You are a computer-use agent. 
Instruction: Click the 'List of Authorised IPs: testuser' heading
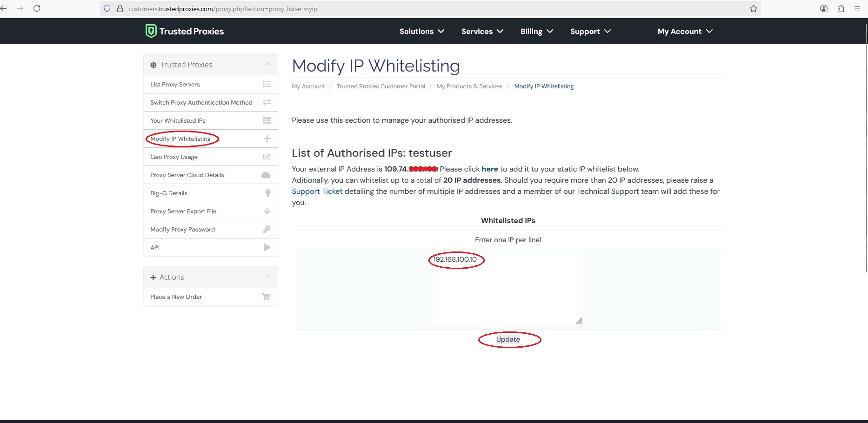click(372, 153)
